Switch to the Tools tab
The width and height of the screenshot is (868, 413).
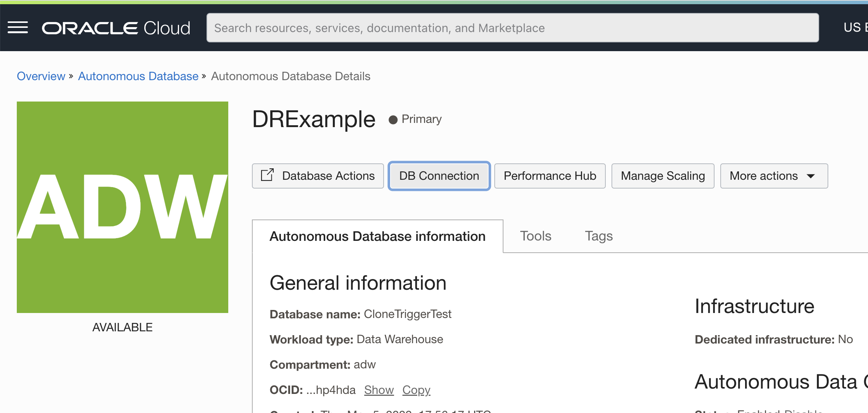click(535, 236)
